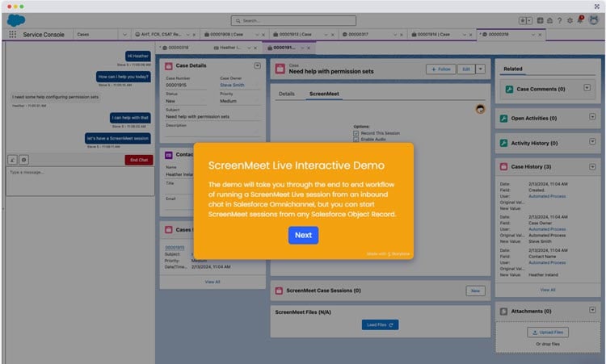
Task: Click the End Chat button
Action: pyautogui.click(x=139, y=160)
